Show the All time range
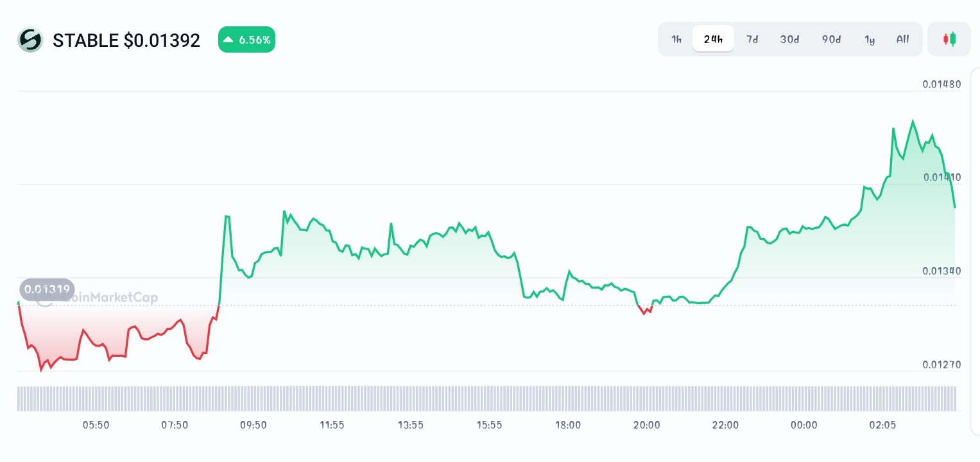The width and height of the screenshot is (980, 462). (902, 39)
